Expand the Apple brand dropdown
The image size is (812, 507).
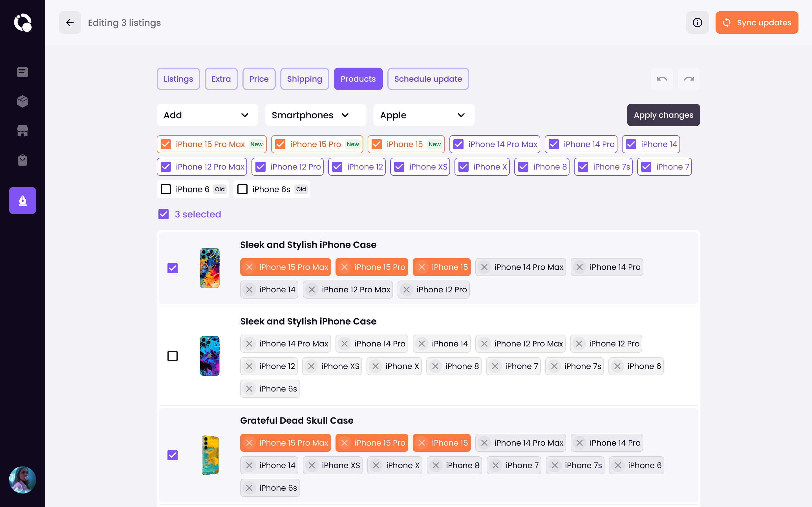tap(423, 115)
